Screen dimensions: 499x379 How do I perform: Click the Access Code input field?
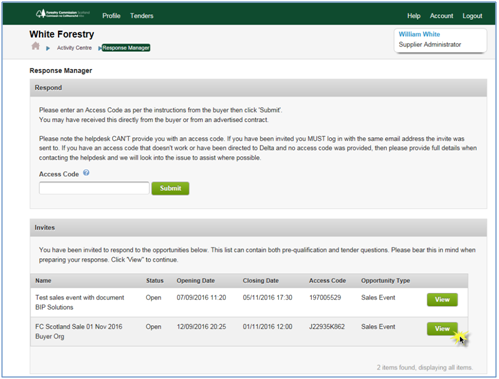pyautogui.click(x=94, y=188)
